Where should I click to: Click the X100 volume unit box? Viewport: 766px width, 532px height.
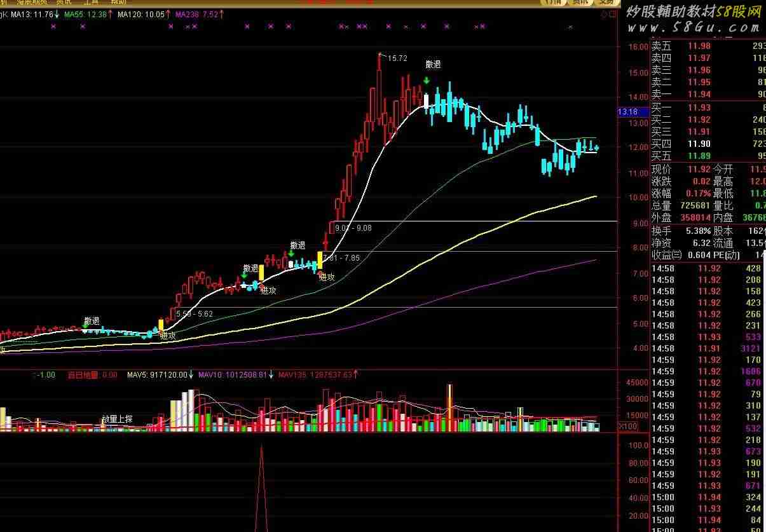coord(627,426)
